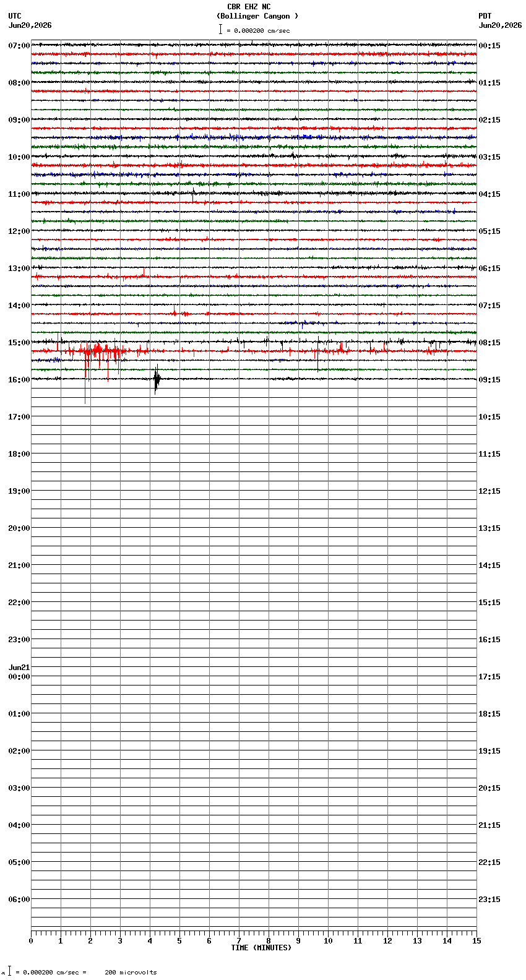
Task: Click minute 8 on the time axis
Action: [x=269, y=941]
